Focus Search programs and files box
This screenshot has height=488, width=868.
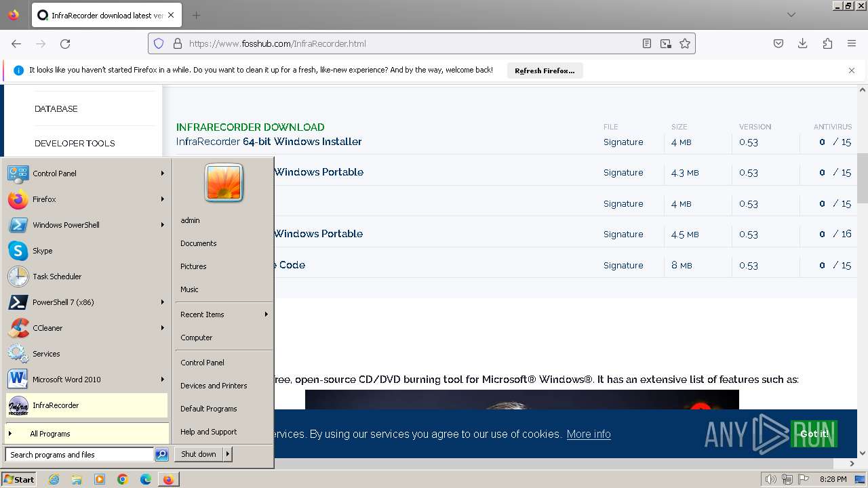point(79,455)
